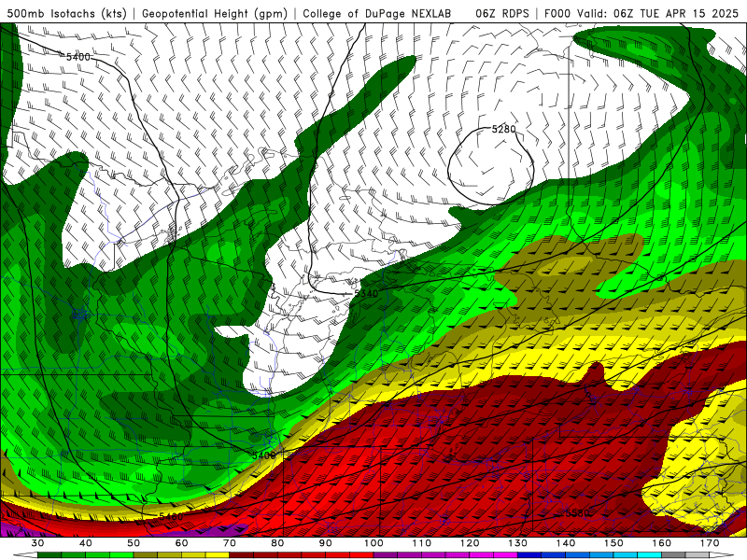Click the color bar value 150

[613, 543]
